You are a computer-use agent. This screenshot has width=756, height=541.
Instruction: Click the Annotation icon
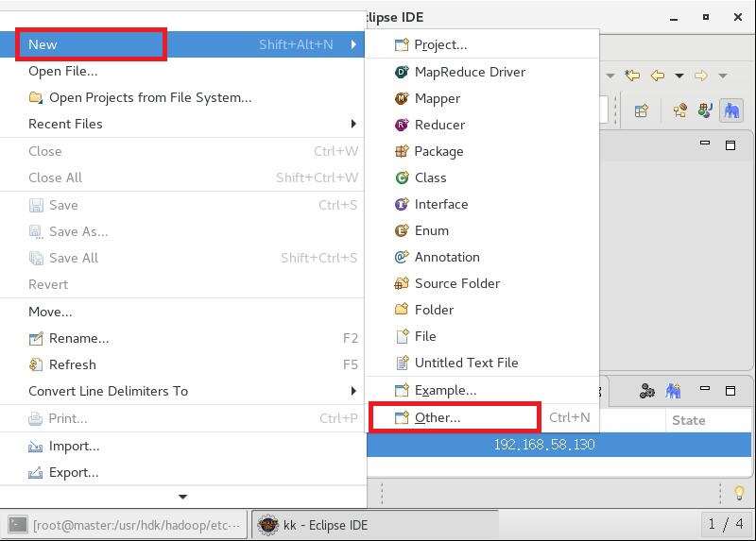(402, 257)
